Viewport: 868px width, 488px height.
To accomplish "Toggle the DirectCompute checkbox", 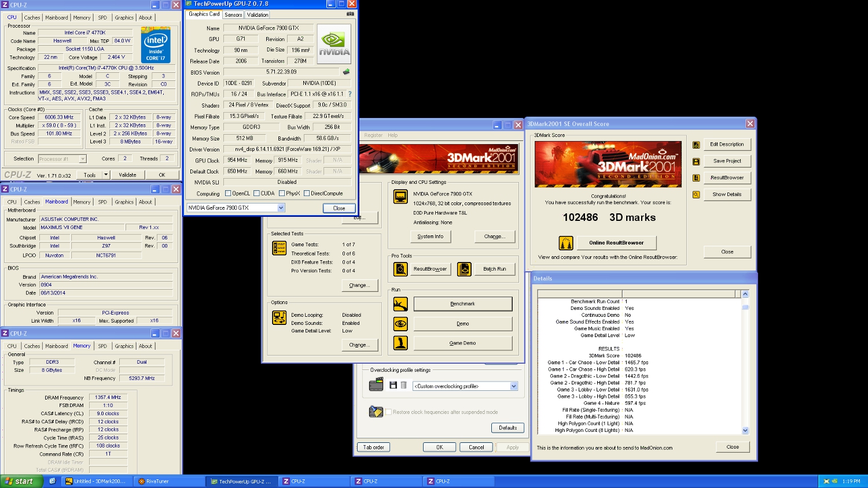I will [307, 194].
